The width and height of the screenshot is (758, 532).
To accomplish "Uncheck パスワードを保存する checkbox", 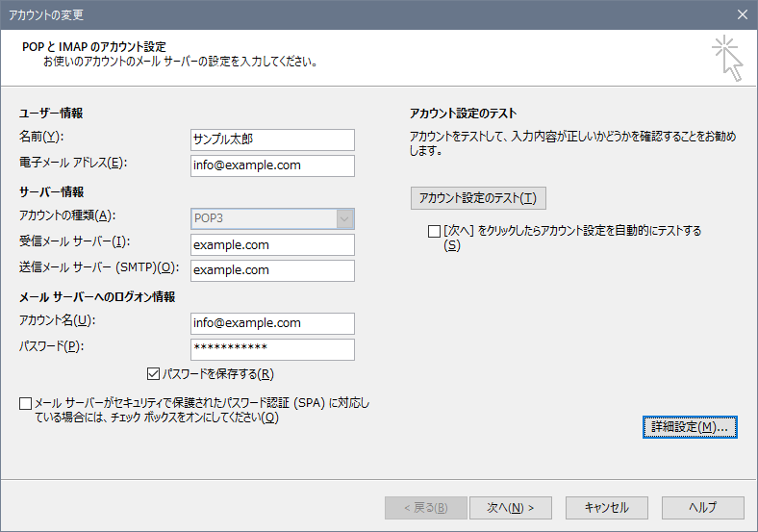I will (153, 373).
